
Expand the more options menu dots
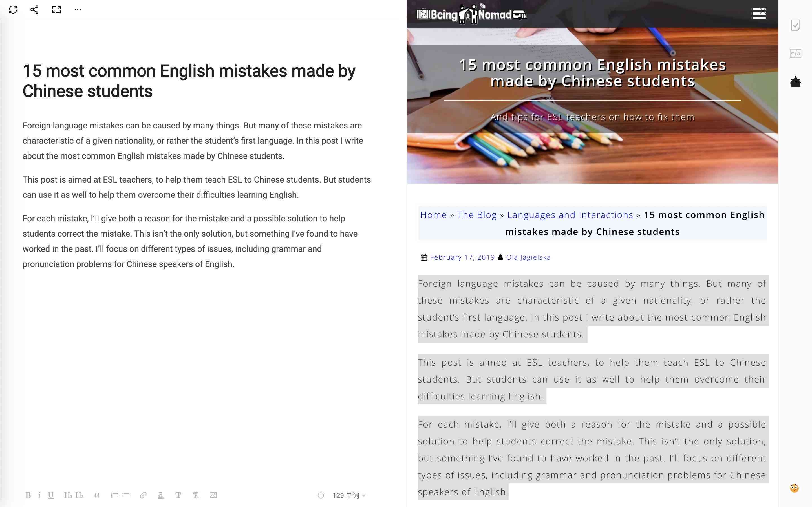[x=78, y=9]
